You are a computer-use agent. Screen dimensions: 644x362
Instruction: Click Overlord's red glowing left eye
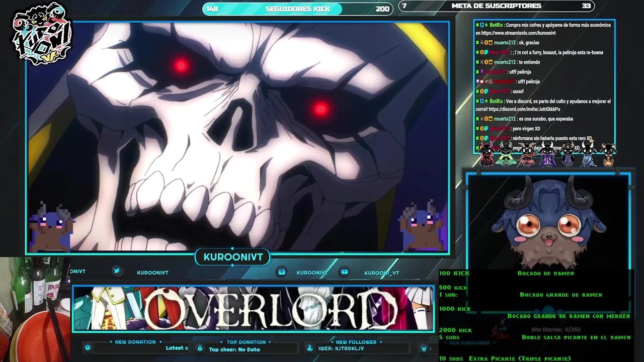181,65
